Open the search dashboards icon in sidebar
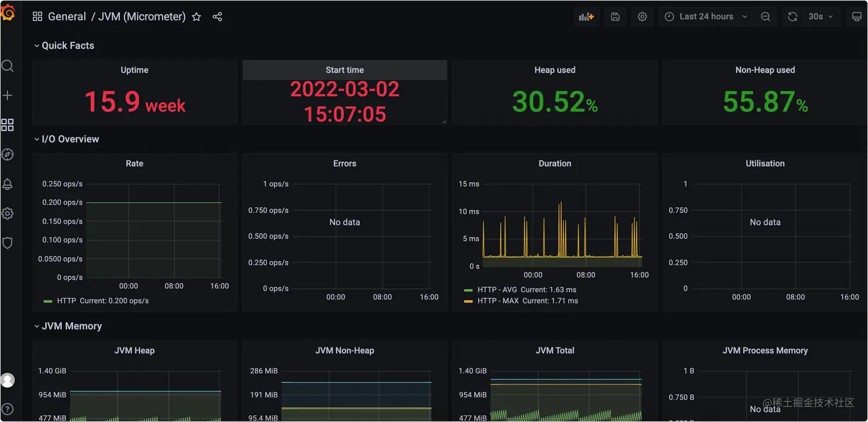Viewport: 868px width, 422px height. pyautogui.click(x=7, y=66)
